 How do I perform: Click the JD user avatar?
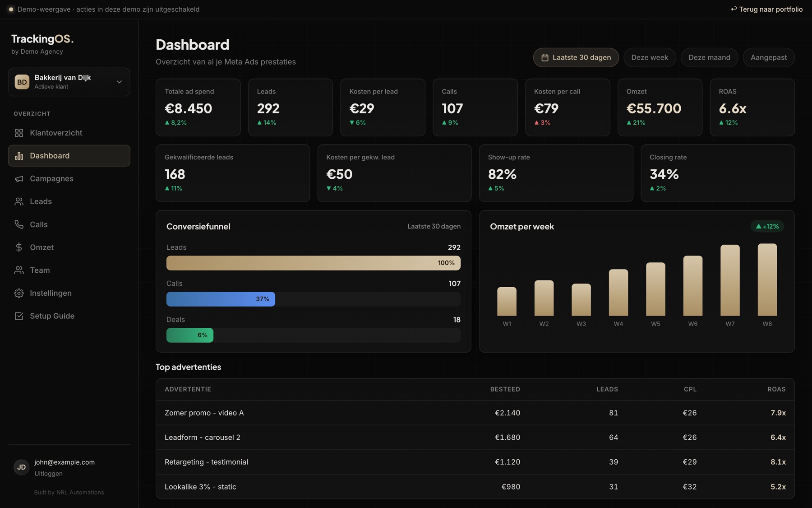(x=21, y=467)
